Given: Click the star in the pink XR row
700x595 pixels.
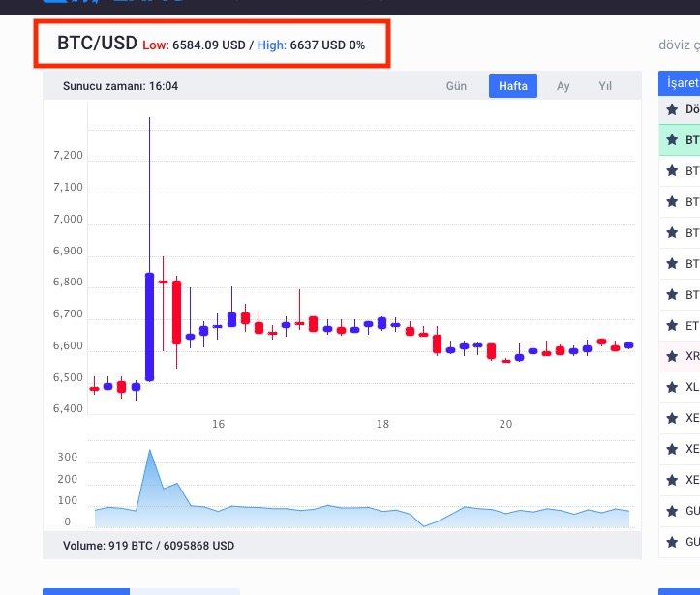Looking at the screenshot, I should click(672, 356).
